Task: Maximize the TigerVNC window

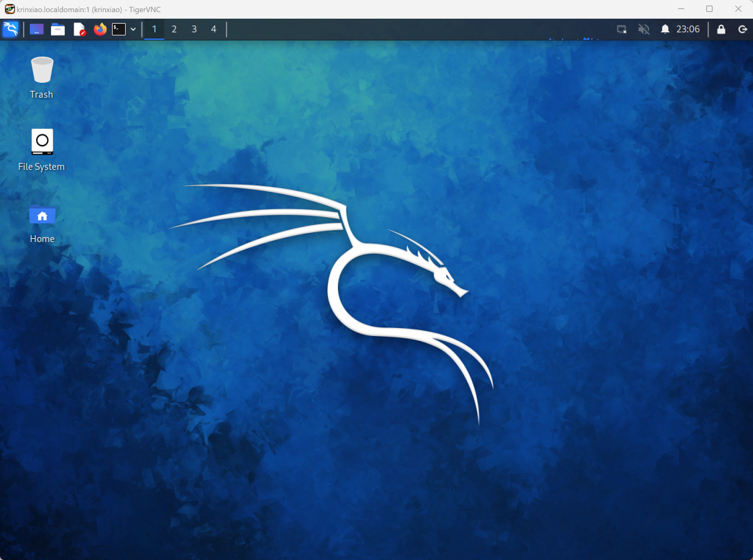Action: (709, 9)
